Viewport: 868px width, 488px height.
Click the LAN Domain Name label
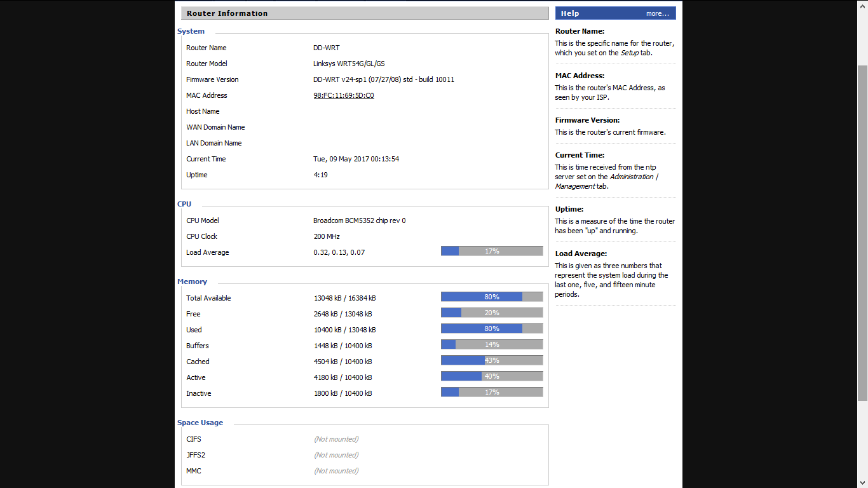point(214,143)
